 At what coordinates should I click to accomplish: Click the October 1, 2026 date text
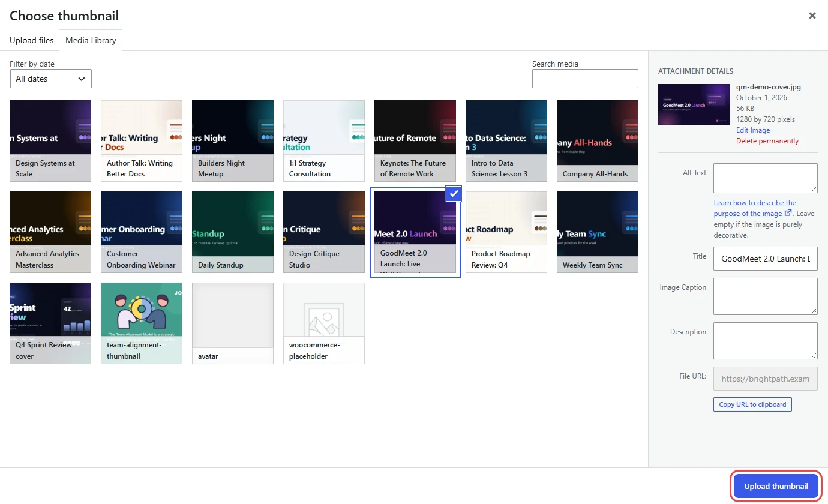pyautogui.click(x=762, y=98)
